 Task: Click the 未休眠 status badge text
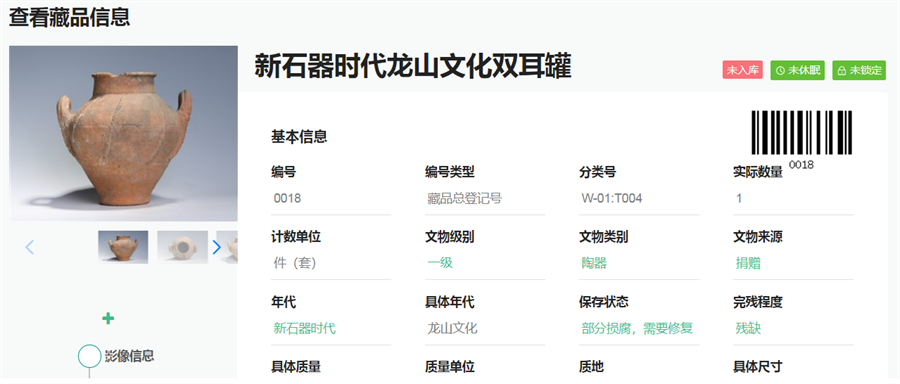(x=804, y=71)
